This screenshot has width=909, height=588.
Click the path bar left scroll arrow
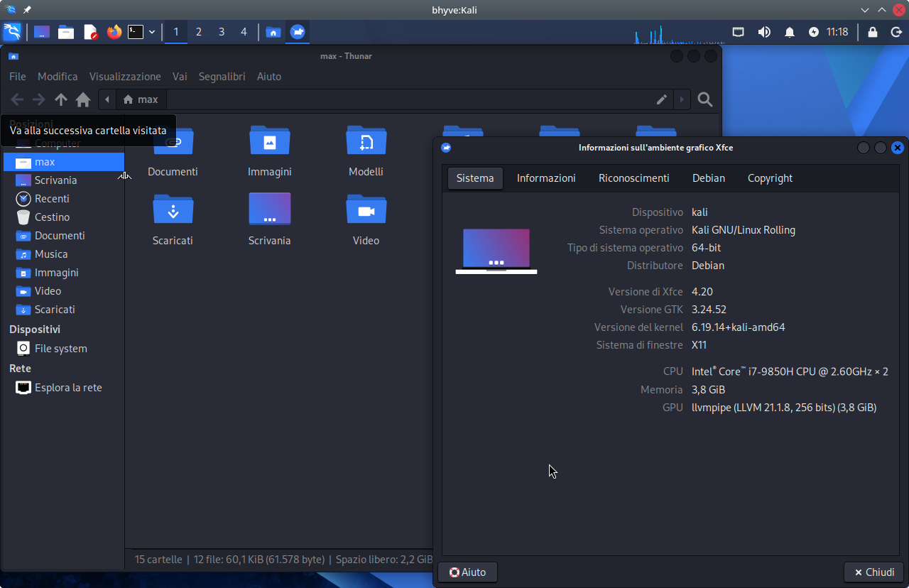[x=107, y=99]
